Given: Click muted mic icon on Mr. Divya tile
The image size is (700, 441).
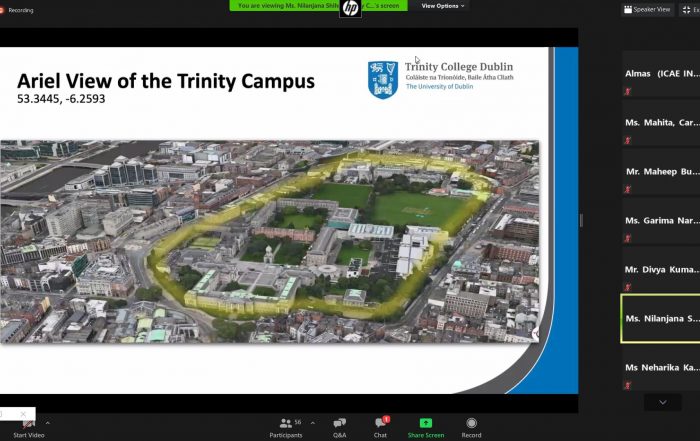Looking at the screenshot, I should pyautogui.click(x=628, y=287).
